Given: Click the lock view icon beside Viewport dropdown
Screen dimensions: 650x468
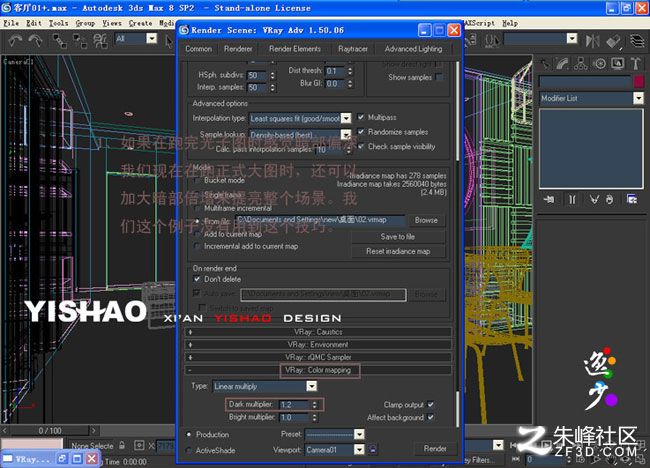Looking at the screenshot, I should [373, 449].
